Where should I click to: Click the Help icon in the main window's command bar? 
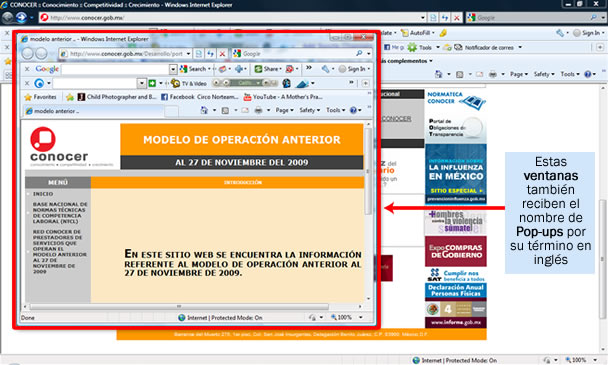(x=588, y=74)
